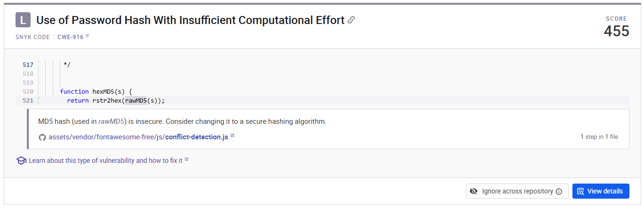Click external link icon after conflict-detection.js
This screenshot has height=209, width=644.
coord(232,137)
